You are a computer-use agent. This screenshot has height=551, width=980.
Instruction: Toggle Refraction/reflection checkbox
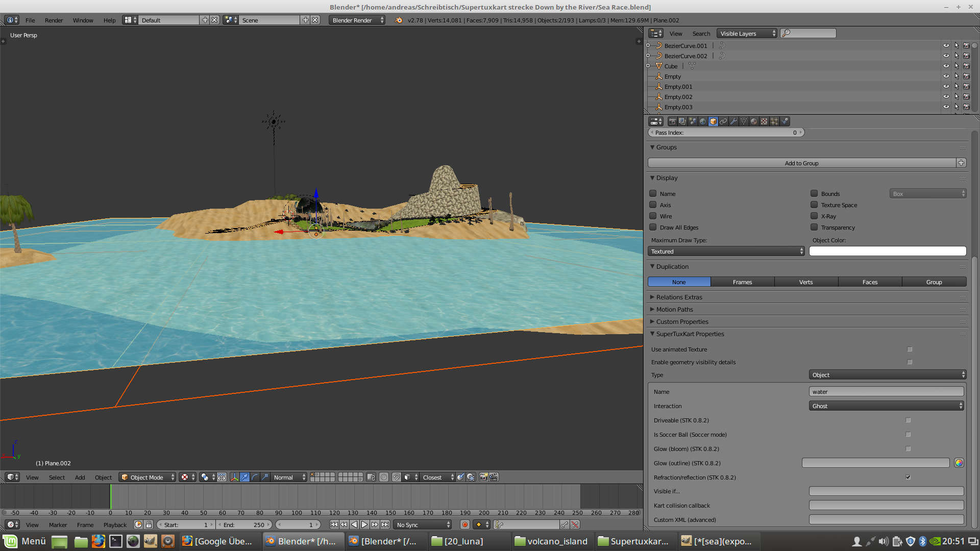pos(908,477)
